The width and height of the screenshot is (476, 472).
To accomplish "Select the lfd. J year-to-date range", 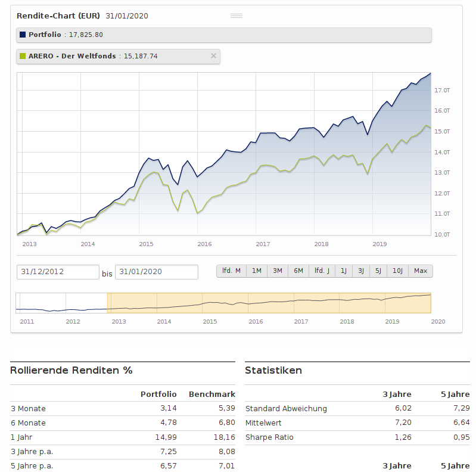I will point(322,271).
